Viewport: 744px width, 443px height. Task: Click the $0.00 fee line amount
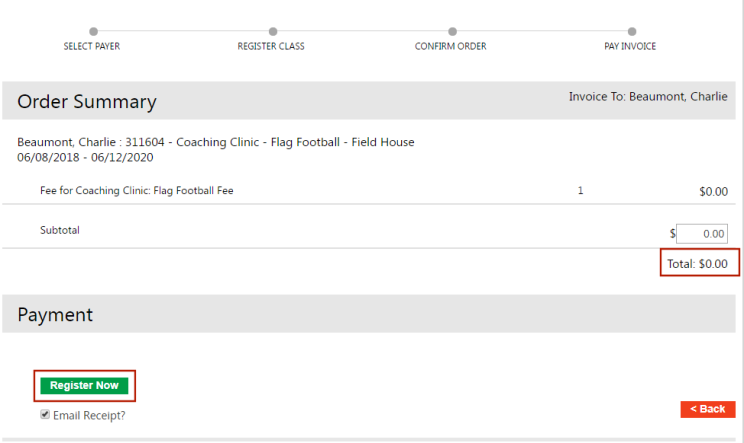click(713, 191)
